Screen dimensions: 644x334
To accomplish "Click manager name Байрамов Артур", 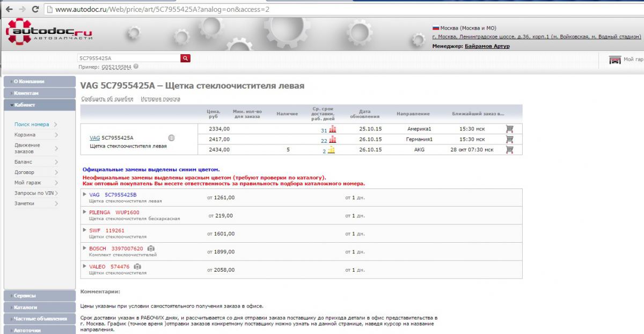I will [488, 46].
